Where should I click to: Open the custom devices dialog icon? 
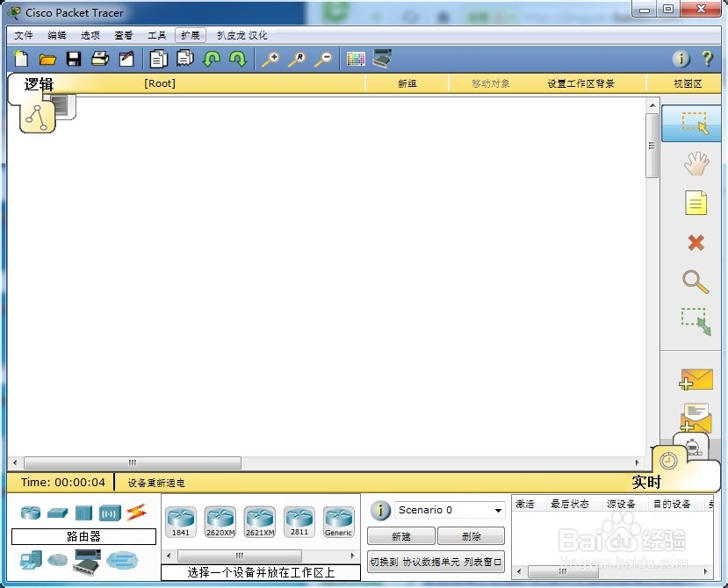[382, 59]
